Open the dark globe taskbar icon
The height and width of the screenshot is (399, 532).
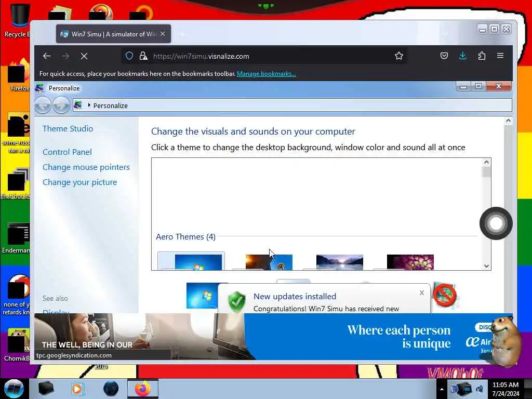[111, 389]
